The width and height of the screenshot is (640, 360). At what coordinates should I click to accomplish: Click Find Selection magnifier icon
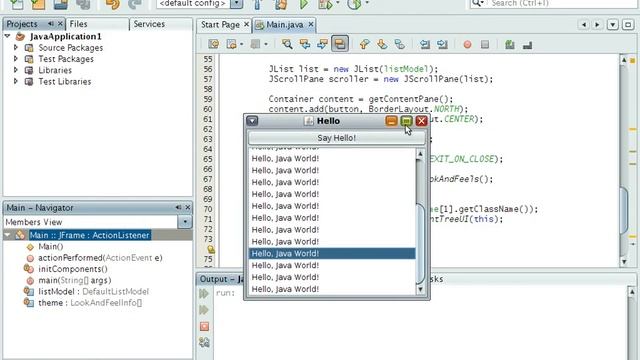click(x=287, y=44)
